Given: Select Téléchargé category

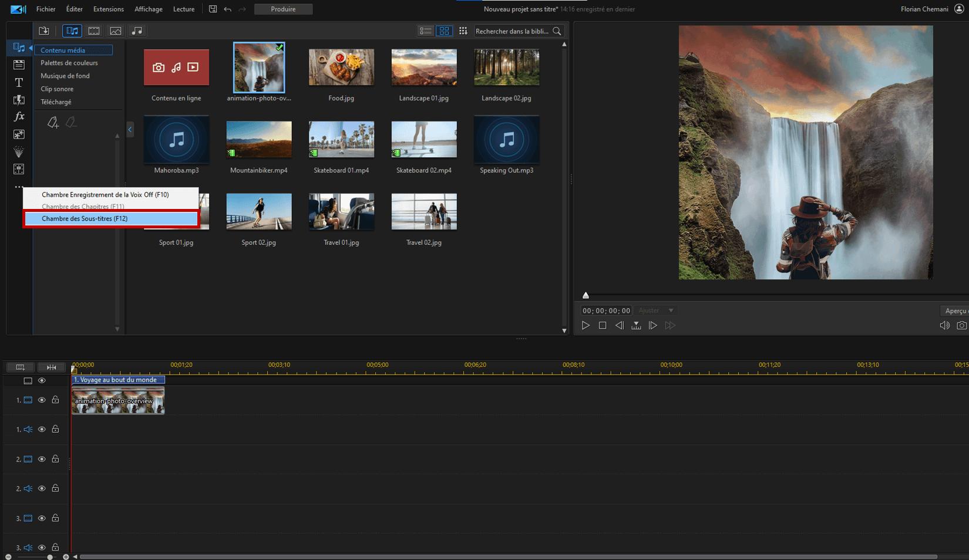Looking at the screenshot, I should [56, 102].
